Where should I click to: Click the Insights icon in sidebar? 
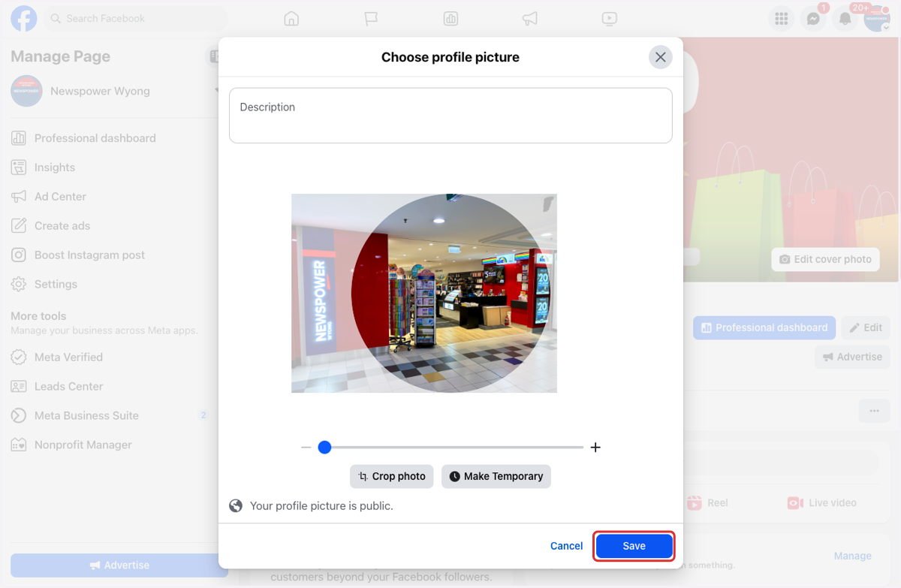[x=19, y=167]
